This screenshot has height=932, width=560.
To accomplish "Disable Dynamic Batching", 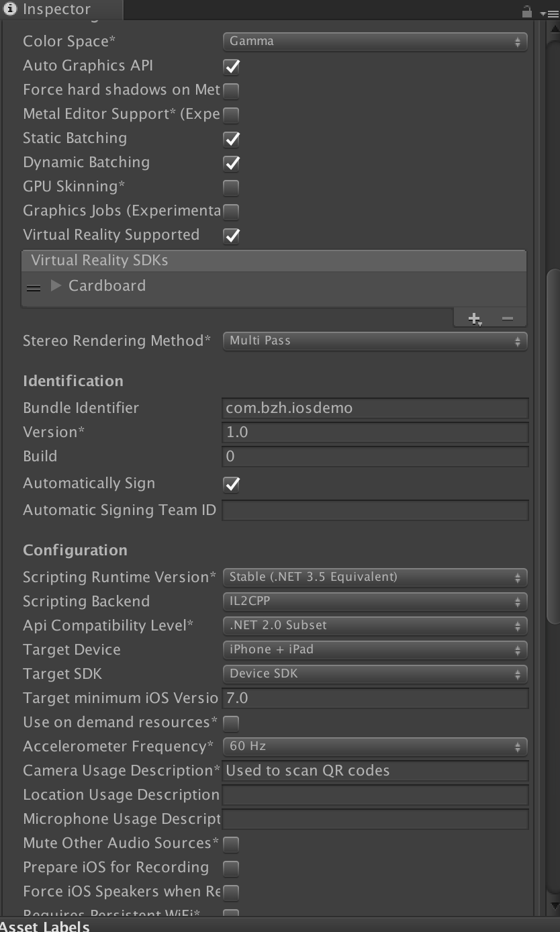I will click(x=231, y=163).
